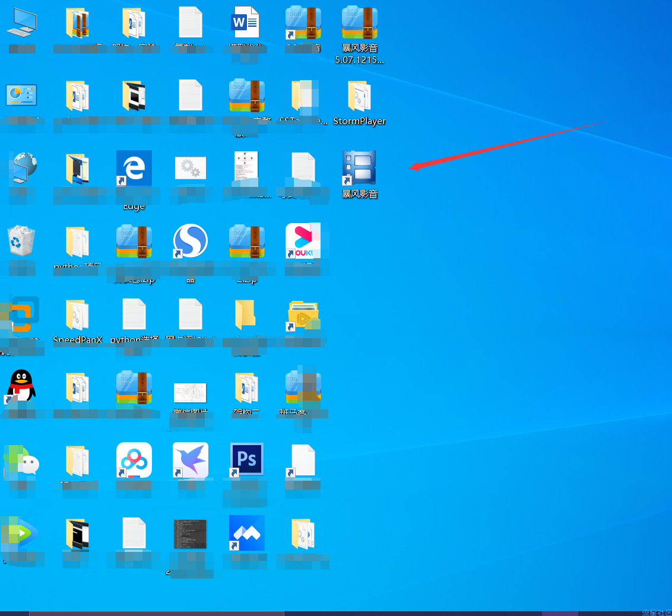
Task: Open the Word document file
Action: [245, 23]
